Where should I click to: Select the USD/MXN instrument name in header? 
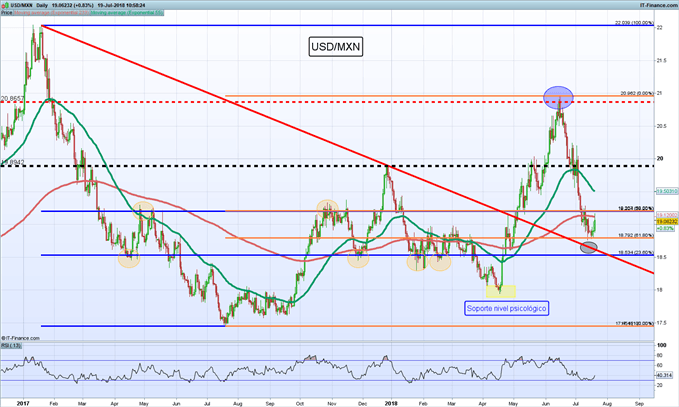pyautogui.click(x=21, y=5)
